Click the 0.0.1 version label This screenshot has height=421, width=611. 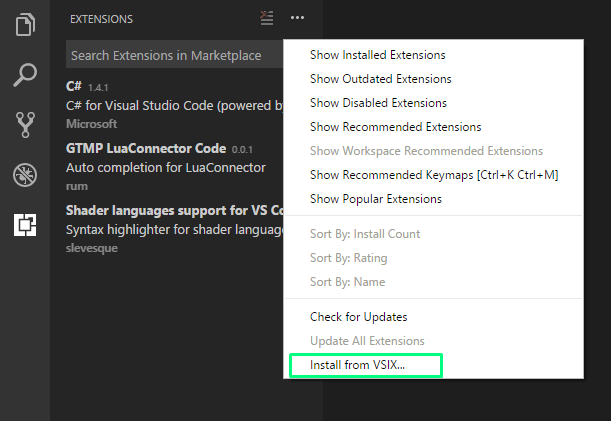242,150
